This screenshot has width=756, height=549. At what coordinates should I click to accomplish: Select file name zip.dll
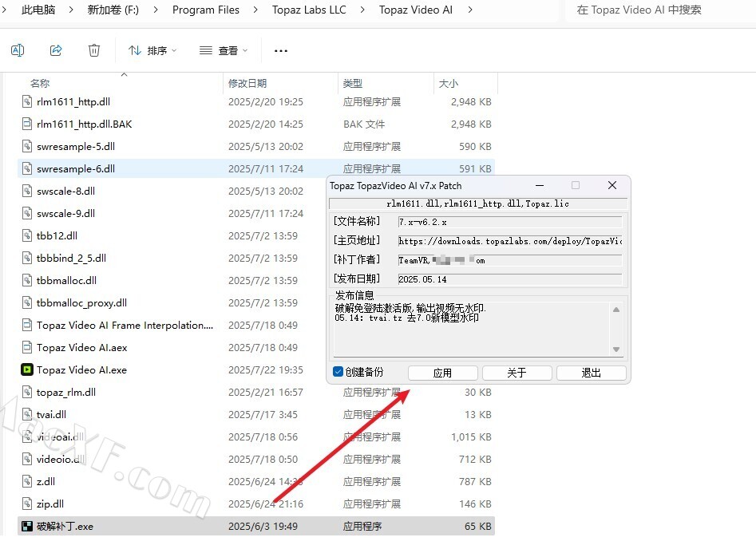[50, 504]
